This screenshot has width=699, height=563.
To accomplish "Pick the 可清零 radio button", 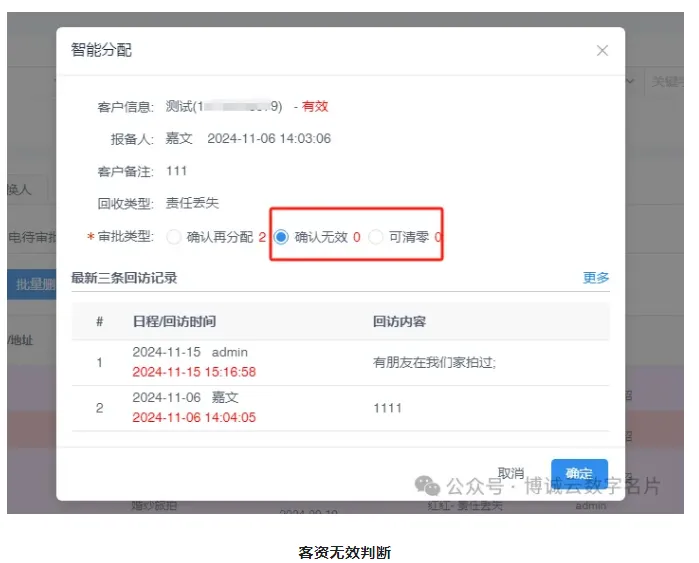I will (x=376, y=237).
